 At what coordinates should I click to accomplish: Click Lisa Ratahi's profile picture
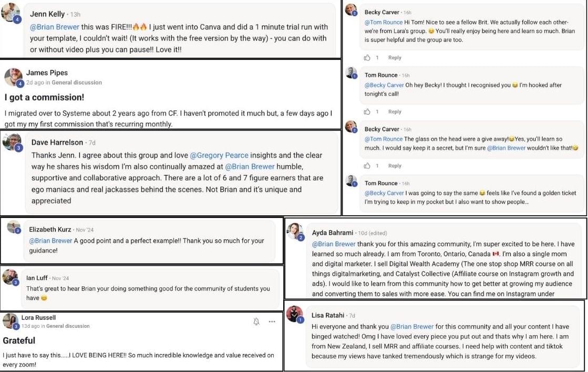(x=294, y=314)
